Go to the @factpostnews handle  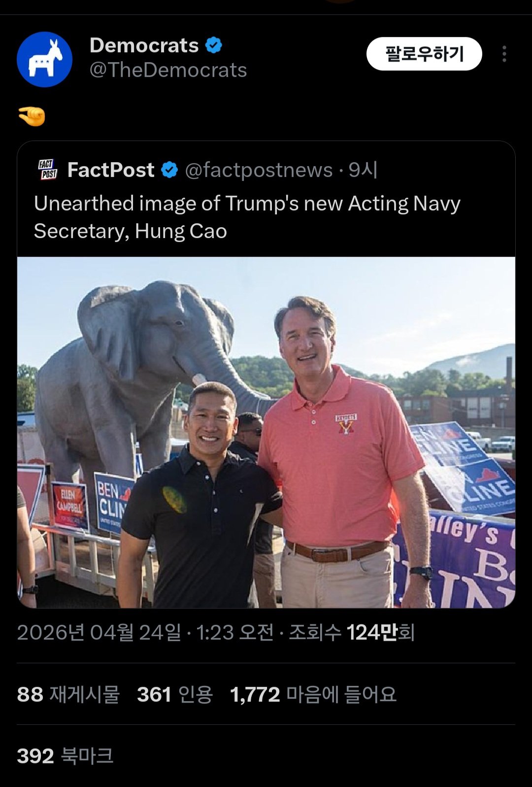[x=259, y=170]
